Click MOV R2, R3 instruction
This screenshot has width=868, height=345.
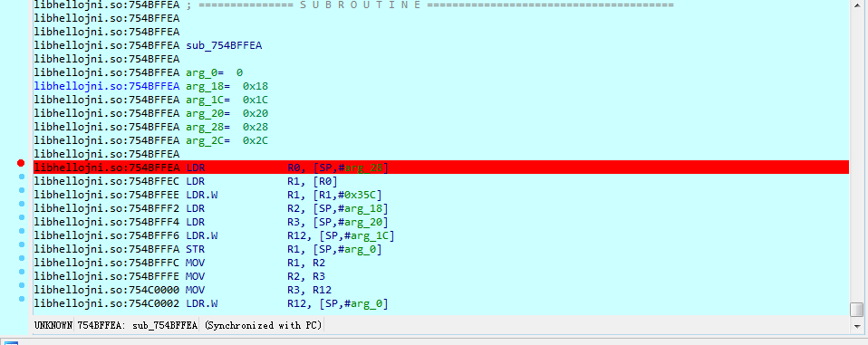click(x=256, y=276)
